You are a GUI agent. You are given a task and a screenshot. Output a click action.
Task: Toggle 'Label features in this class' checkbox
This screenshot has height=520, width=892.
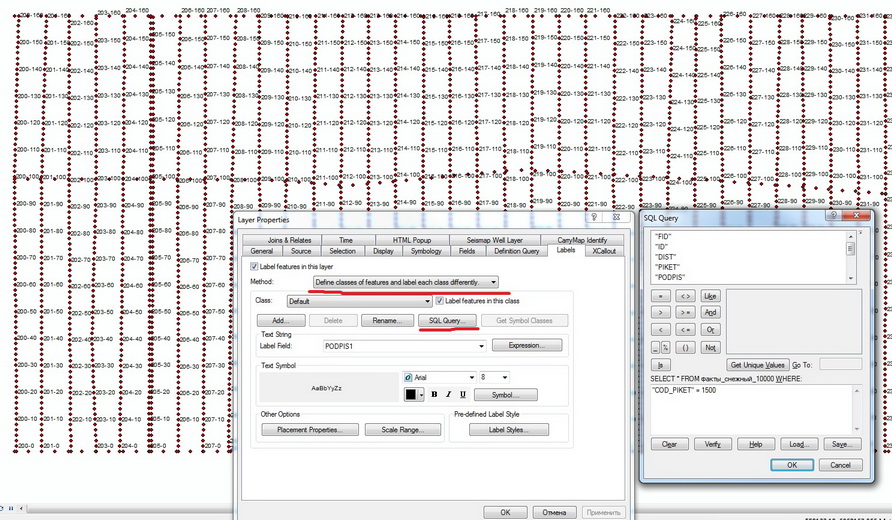[x=440, y=300]
